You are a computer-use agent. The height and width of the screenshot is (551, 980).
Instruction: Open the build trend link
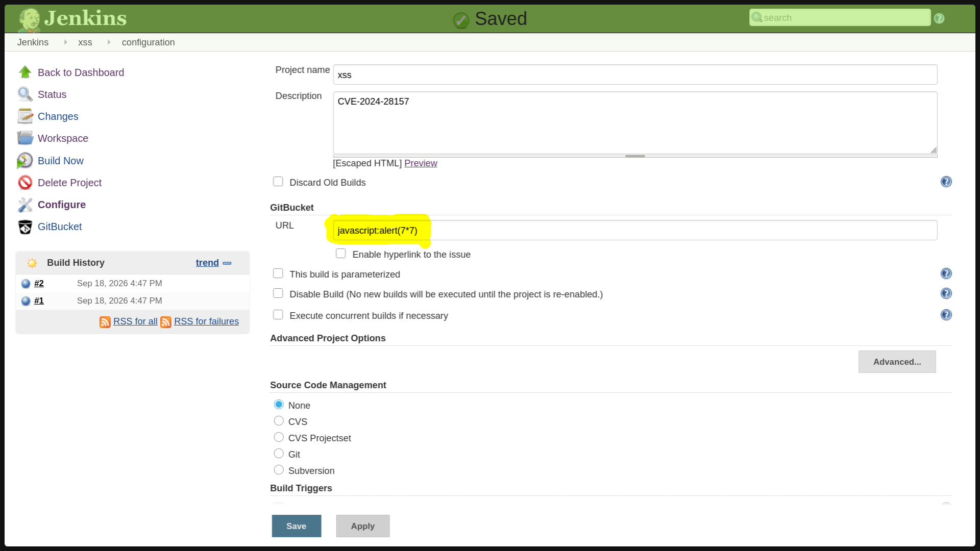coord(207,263)
